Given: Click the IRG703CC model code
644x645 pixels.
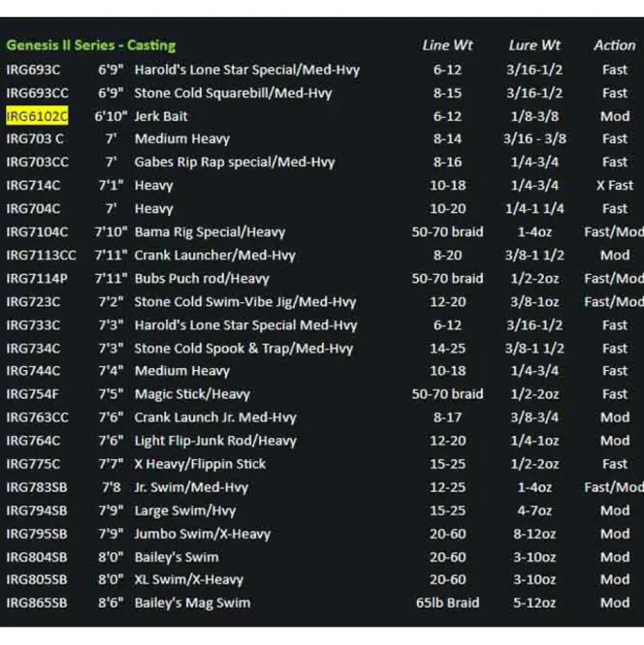Looking at the screenshot, I should pos(37,162).
